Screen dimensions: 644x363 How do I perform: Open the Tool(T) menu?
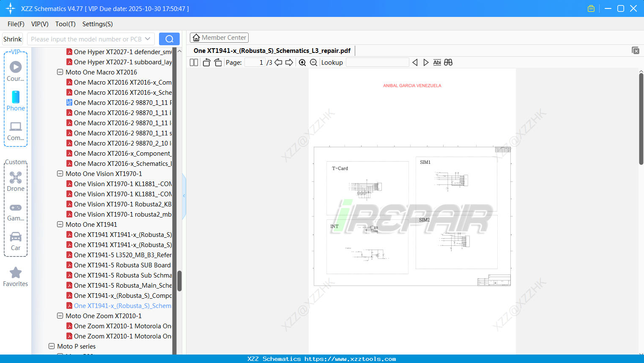[x=65, y=24]
